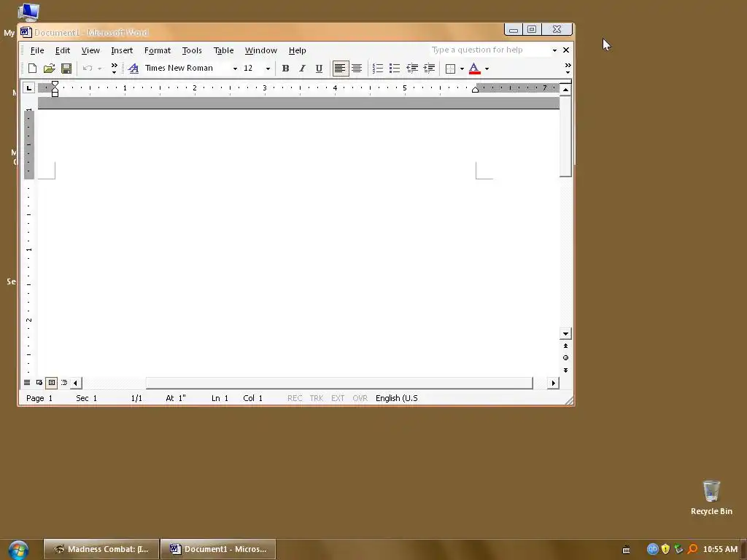Open the Tools menu
747x560 pixels.
[192, 50]
